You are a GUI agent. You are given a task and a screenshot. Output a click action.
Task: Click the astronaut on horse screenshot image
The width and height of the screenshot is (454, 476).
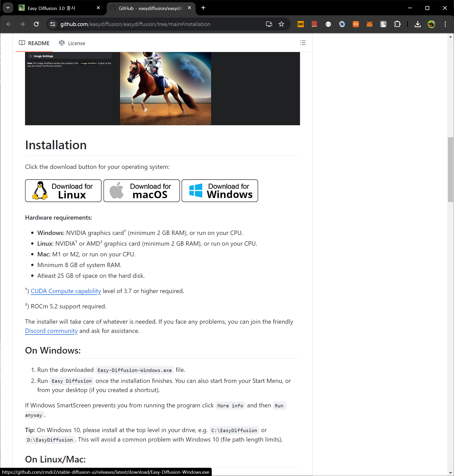click(x=162, y=89)
